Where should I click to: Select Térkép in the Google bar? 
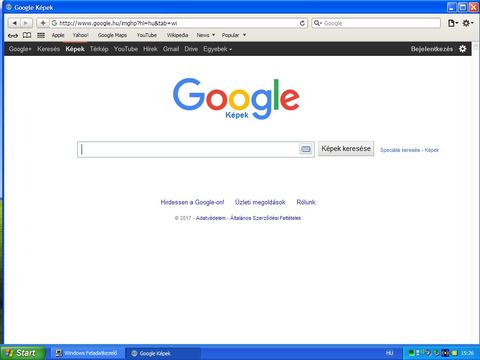click(99, 49)
